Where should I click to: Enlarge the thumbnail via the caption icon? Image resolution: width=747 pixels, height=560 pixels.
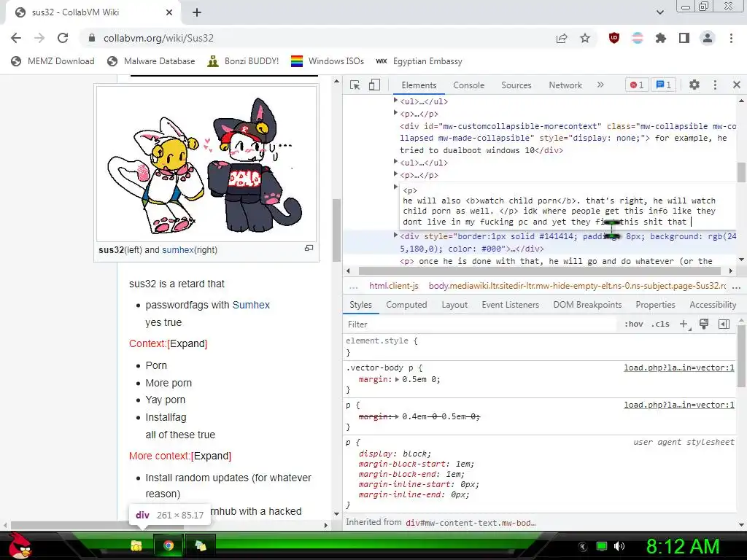pos(309,248)
